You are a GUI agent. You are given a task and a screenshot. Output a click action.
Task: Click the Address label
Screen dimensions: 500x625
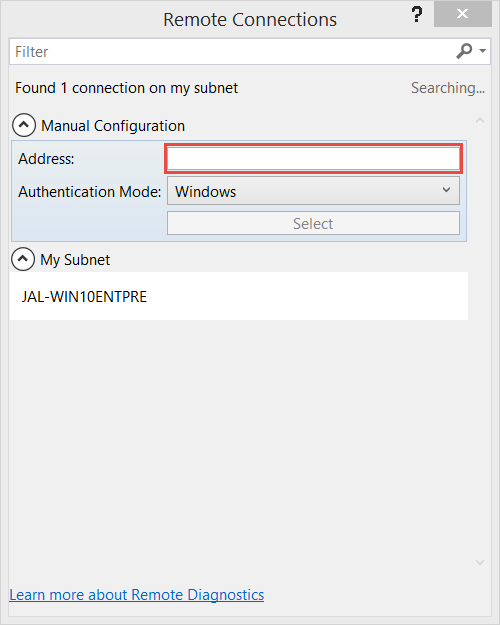click(46, 159)
